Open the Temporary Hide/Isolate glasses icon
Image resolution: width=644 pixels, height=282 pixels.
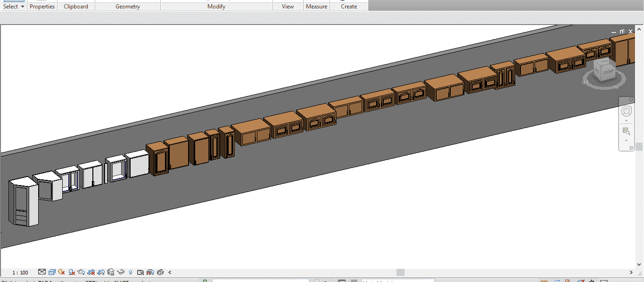[x=121, y=272]
